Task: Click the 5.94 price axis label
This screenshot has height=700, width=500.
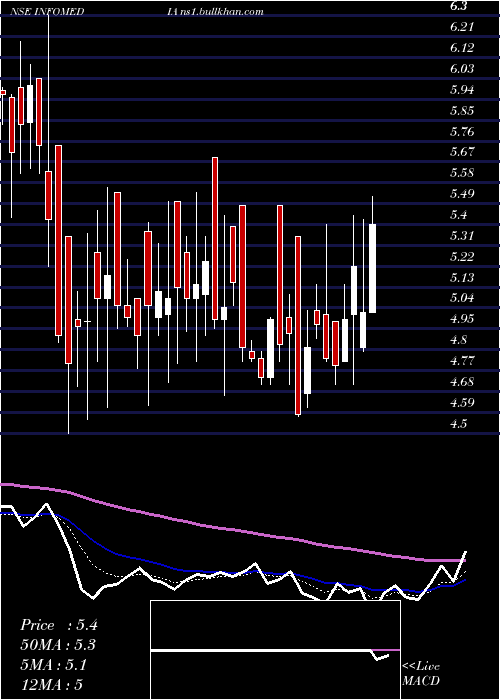Action: pyautogui.click(x=462, y=90)
